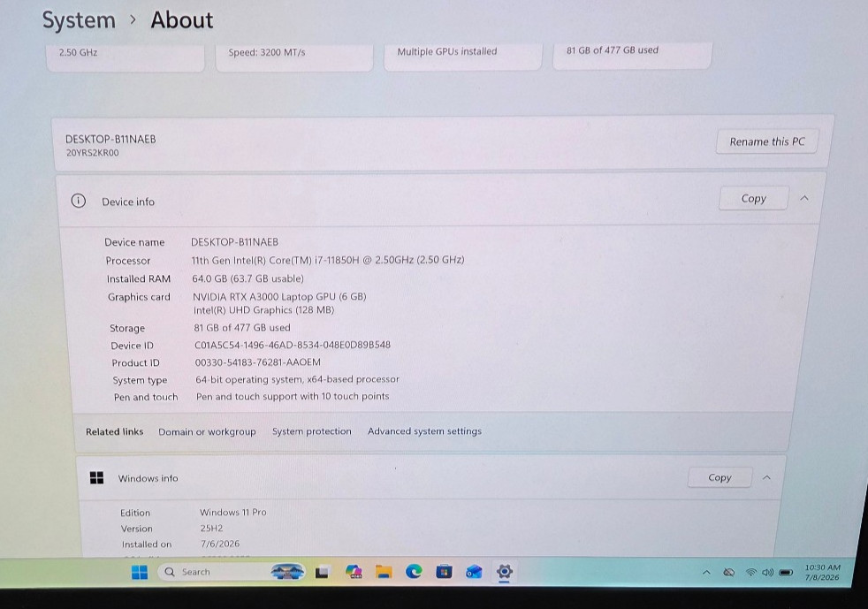Select Device name value DESKTOP-B11NAEB in Device info
Image resolution: width=868 pixels, height=609 pixels.
(235, 242)
